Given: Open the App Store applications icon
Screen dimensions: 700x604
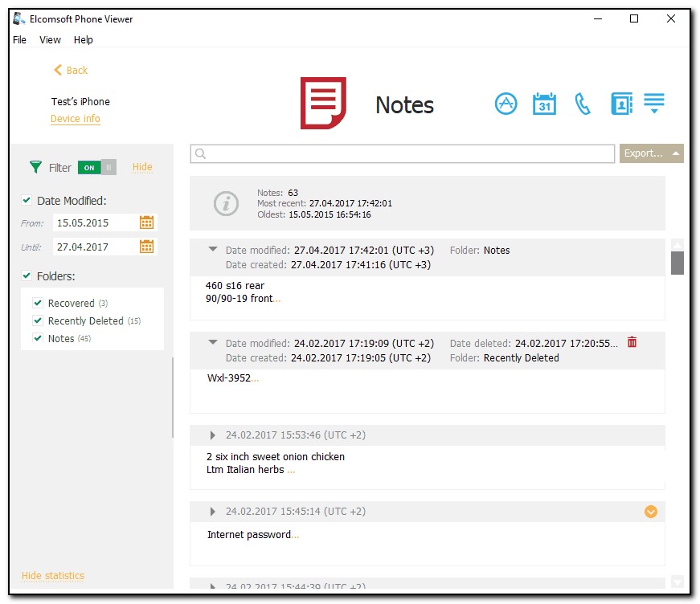Looking at the screenshot, I should 506,104.
